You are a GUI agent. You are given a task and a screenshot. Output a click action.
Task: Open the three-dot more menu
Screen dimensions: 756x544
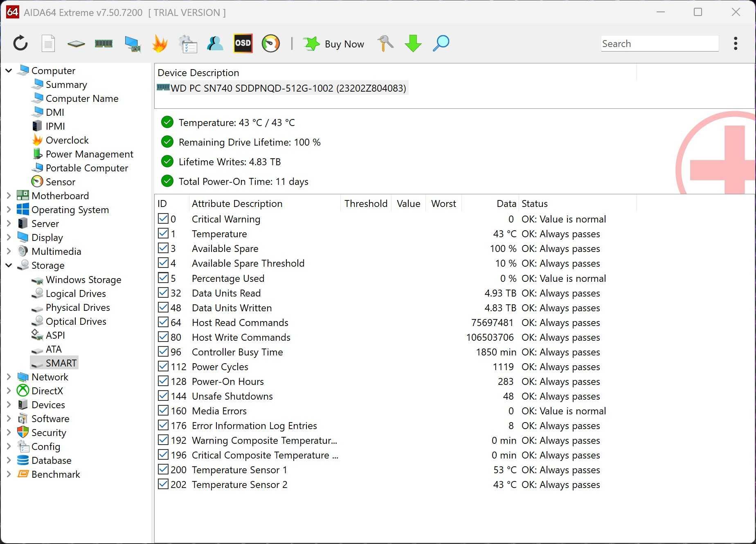[x=736, y=43]
